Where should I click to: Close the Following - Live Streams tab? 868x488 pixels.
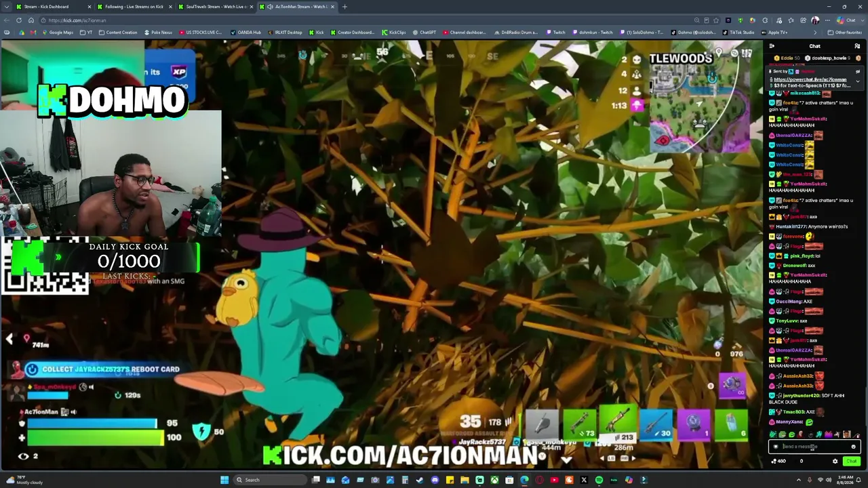coord(170,7)
